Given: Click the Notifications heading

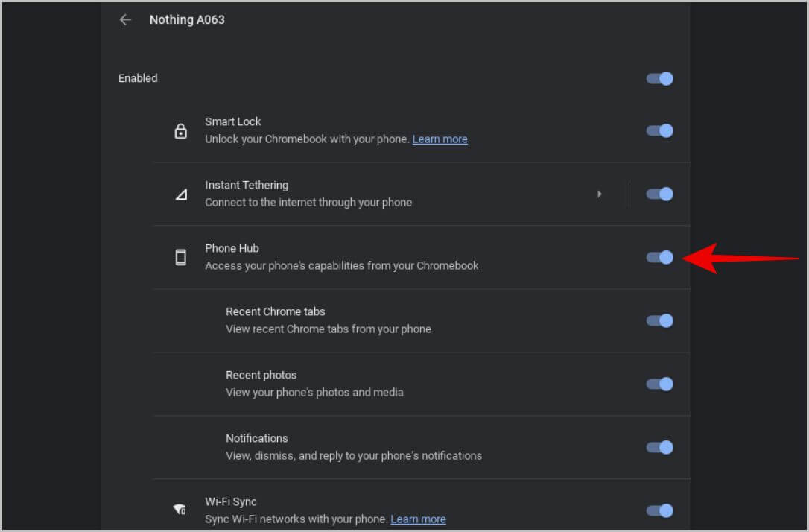Looking at the screenshot, I should 256,438.
